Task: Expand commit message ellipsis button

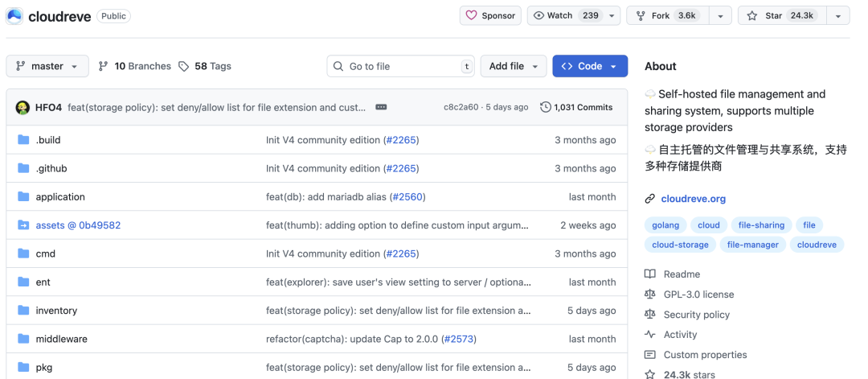Action: (x=381, y=107)
